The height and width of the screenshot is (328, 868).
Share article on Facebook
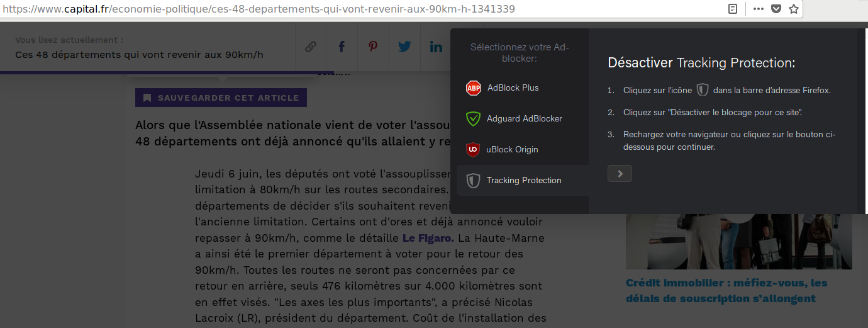click(342, 47)
